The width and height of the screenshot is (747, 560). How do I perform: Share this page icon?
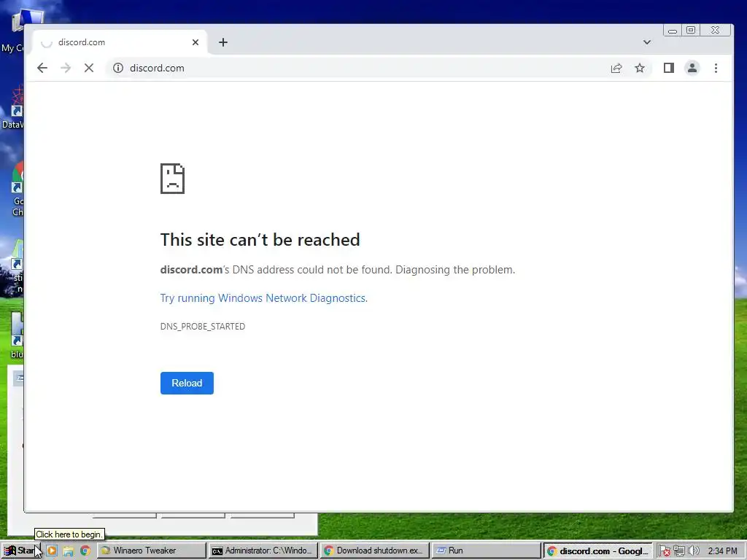(616, 68)
